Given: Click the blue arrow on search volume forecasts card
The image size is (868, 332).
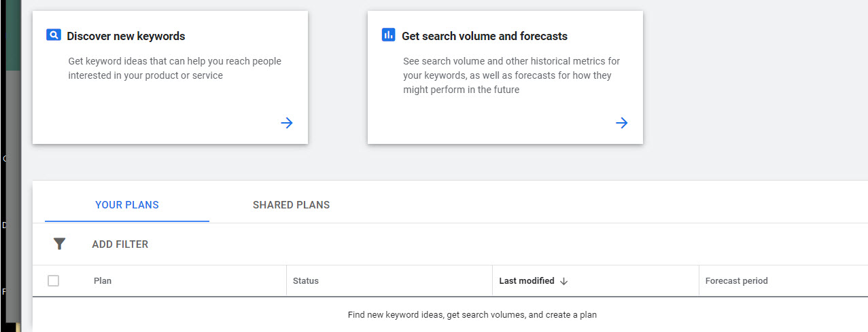Looking at the screenshot, I should click(x=621, y=123).
